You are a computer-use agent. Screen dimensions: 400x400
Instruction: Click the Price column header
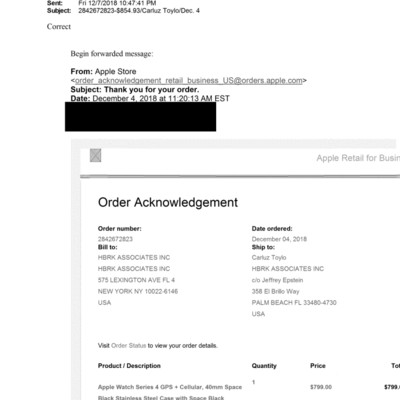pos(318,366)
